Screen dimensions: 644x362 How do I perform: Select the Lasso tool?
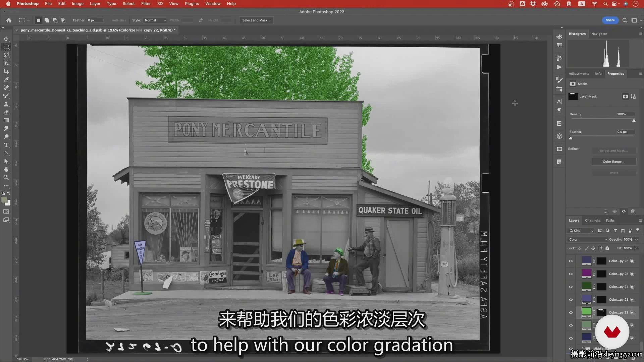click(x=6, y=55)
